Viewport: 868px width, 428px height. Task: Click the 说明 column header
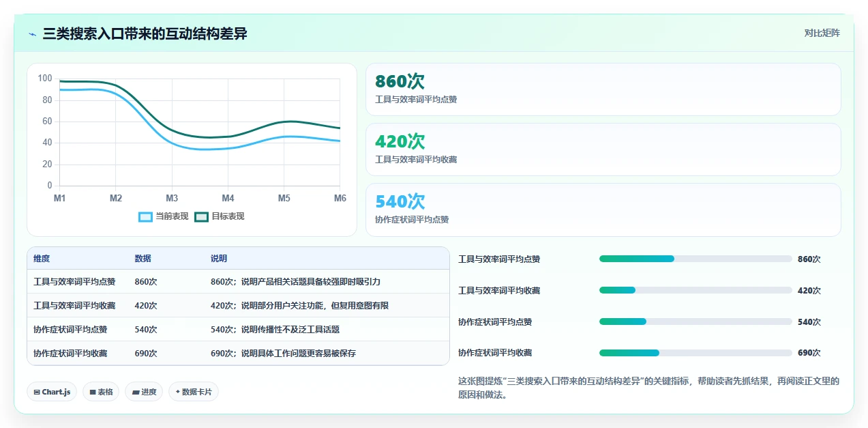pos(219,259)
